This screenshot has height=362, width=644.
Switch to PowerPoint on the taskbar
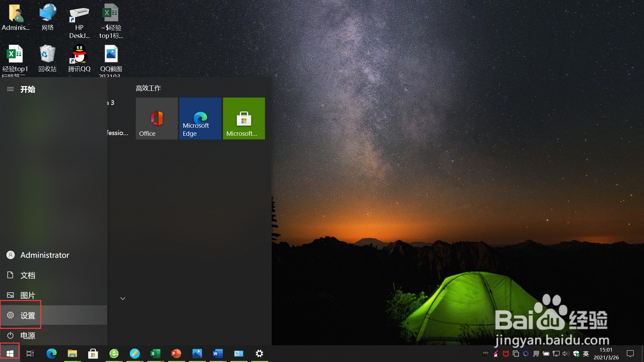(x=176, y=353)
